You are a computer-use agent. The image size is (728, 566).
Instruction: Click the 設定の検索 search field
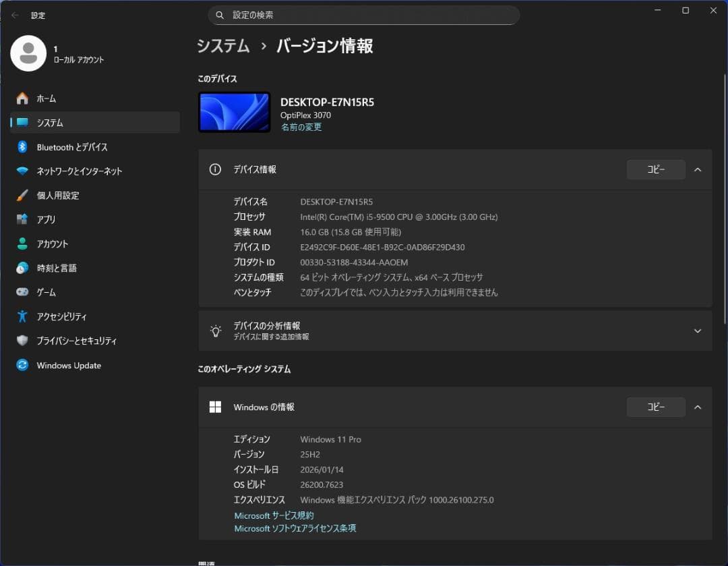[364, 15]
